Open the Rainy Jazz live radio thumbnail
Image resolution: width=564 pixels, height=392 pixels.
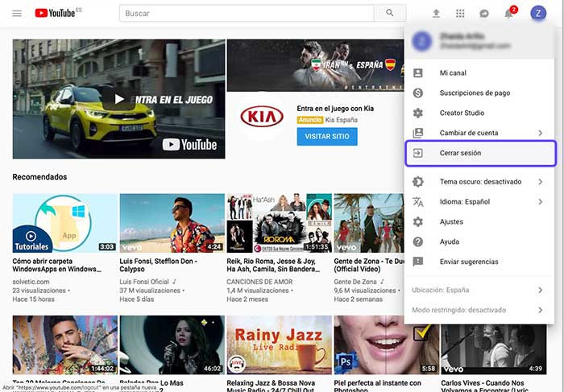click(x=279, y=345)
